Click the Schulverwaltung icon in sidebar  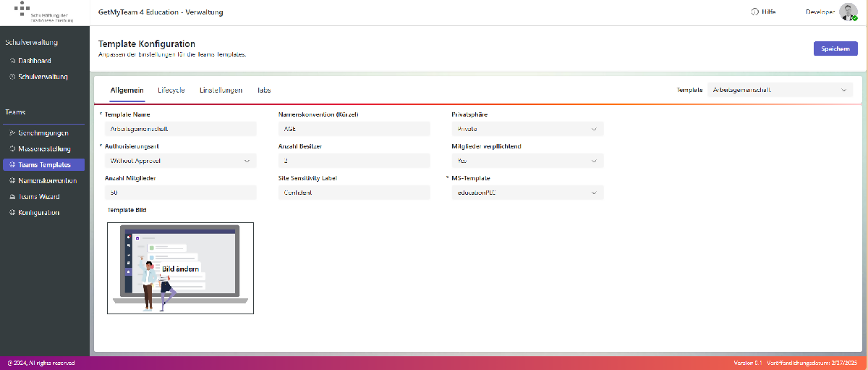[x=12, y=76]
